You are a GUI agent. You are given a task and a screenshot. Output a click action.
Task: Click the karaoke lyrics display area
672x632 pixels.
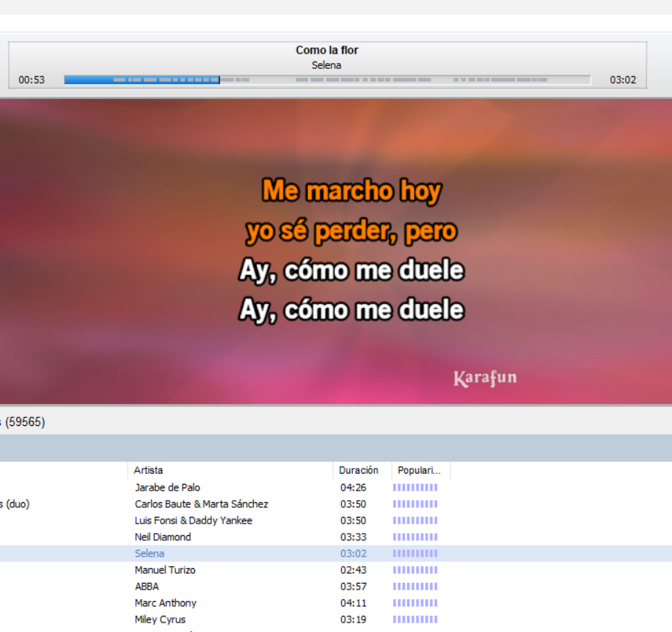pyautogui.click(x=336, y=251)
